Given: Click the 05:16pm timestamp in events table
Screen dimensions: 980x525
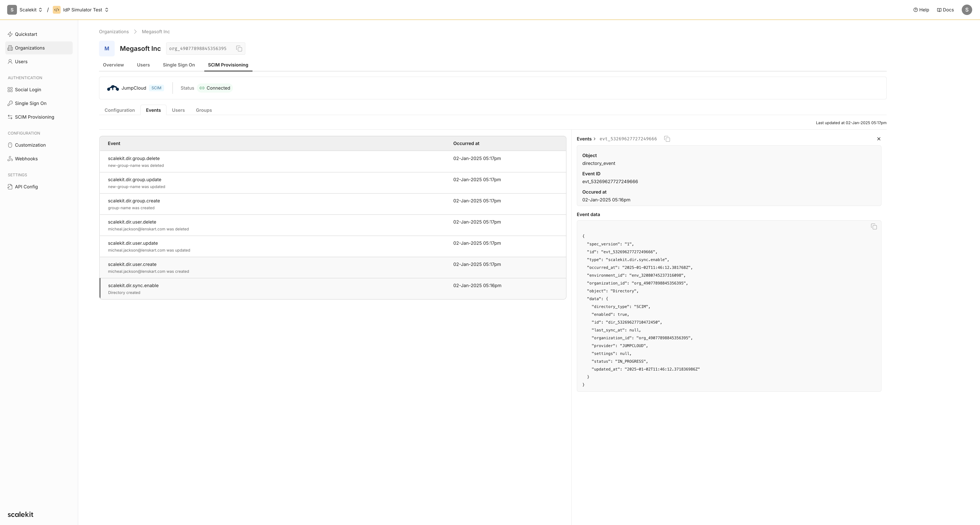Looking at the screenshot, I should tap(477, 286).
